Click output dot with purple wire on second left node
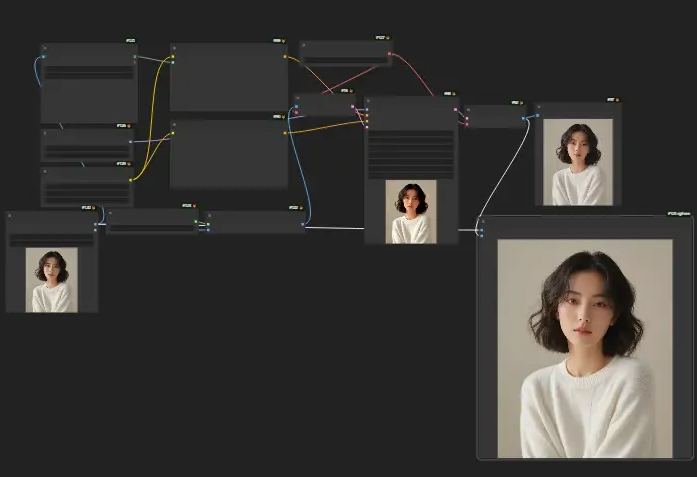 click(x=130, y=142)
